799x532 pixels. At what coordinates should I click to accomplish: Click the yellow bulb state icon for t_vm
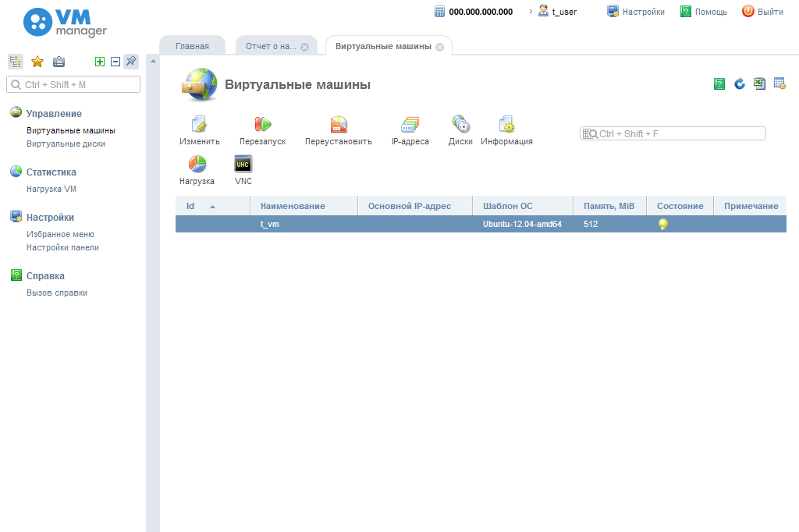click(x=663, y=224)
